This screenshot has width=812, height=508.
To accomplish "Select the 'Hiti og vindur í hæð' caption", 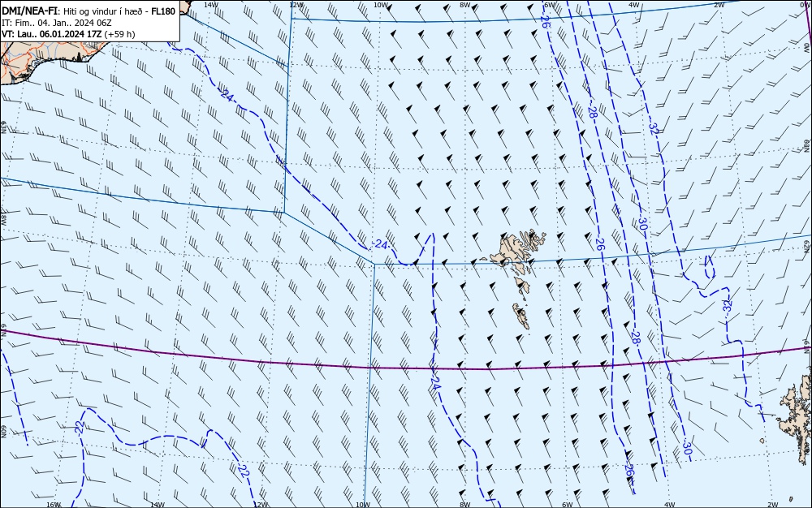I will (103, 11).
